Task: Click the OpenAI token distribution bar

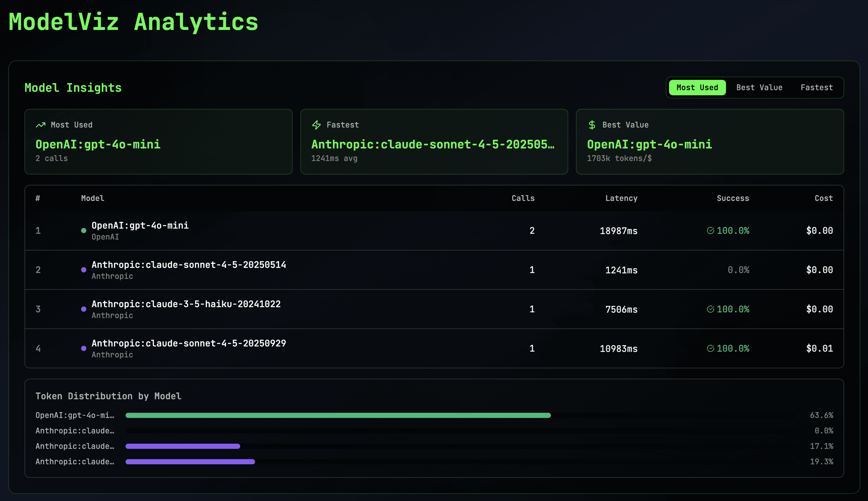Action: pyautogui.click(x=338, y=415)
